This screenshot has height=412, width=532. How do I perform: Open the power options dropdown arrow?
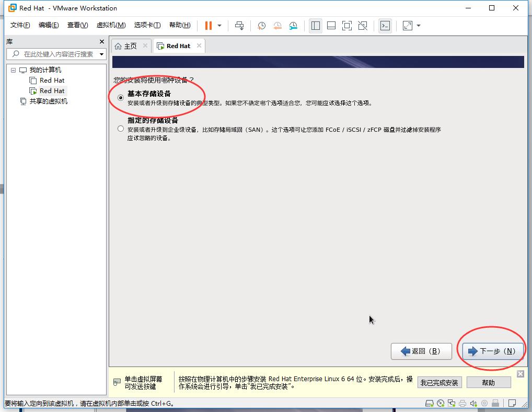point(219,26)
